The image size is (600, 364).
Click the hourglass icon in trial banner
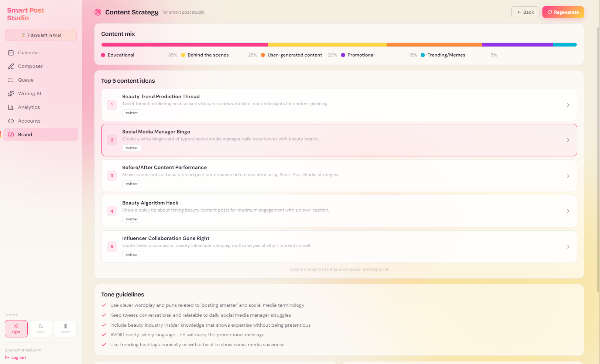click(24, 35)
